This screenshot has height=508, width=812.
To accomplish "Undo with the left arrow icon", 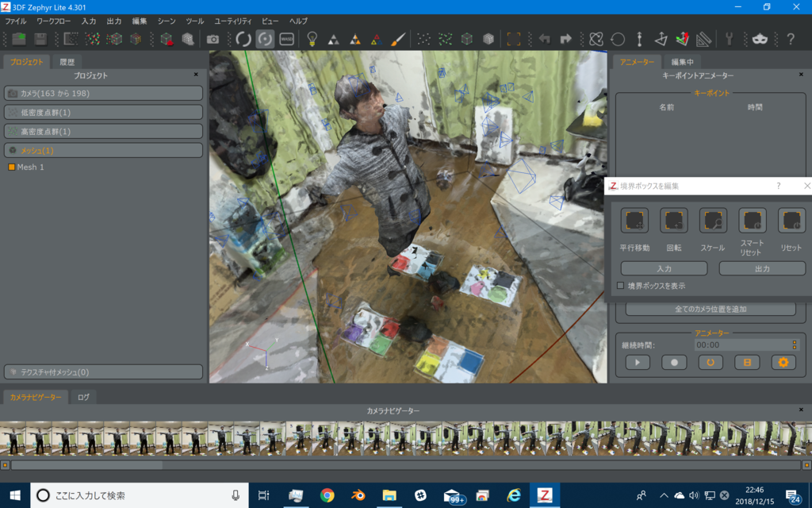I will pyautogui.click(x=544, y=39).
